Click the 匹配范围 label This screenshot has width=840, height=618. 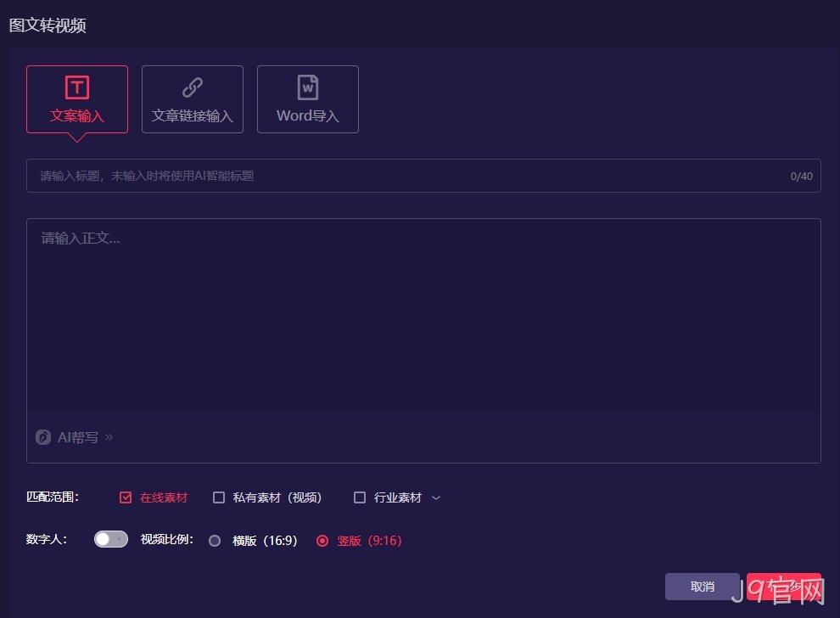(x=53, y=497)
